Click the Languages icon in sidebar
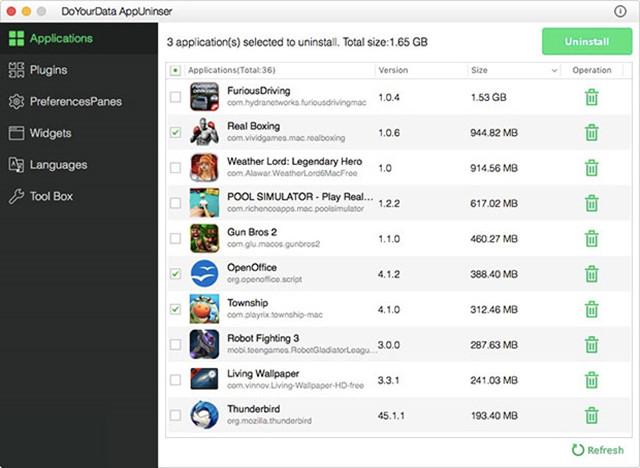This screenshot has width=640, height=468. pyautogui.click(x=16, y=164)
